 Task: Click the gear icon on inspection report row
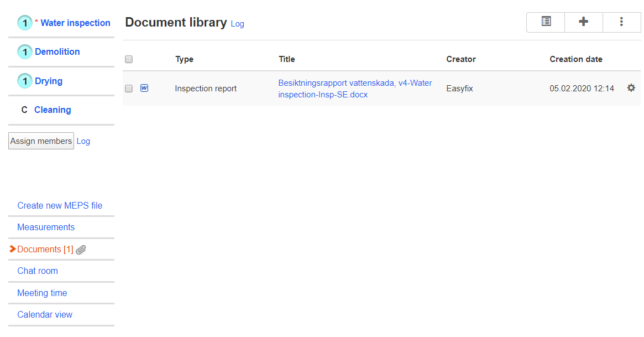click(631, 88)
